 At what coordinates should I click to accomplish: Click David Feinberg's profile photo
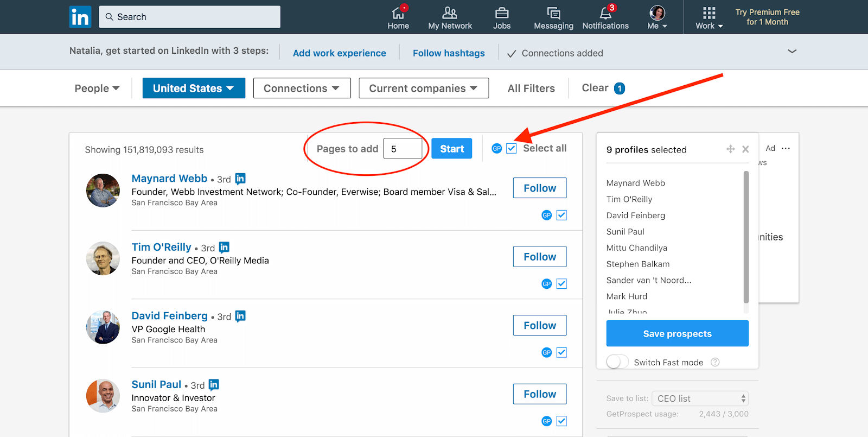coord(103,327)
